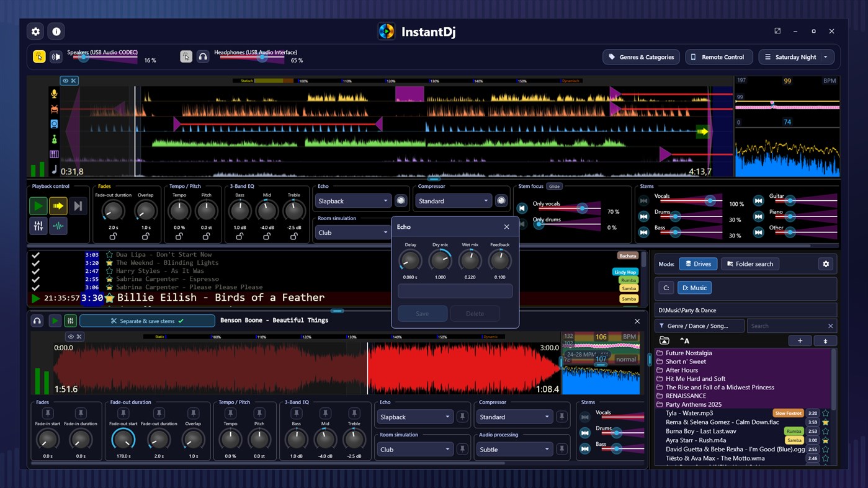Click the waveform icon in Playback control
This screenshot has height=488, width=868.
pos(58,226)
